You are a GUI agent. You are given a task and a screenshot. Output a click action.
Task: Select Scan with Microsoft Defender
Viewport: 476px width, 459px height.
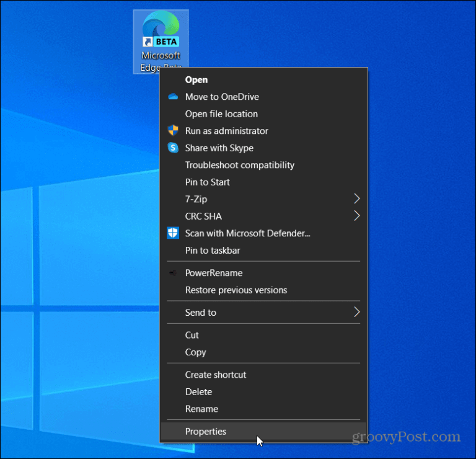pyautogui.click(x=263, y=233)
